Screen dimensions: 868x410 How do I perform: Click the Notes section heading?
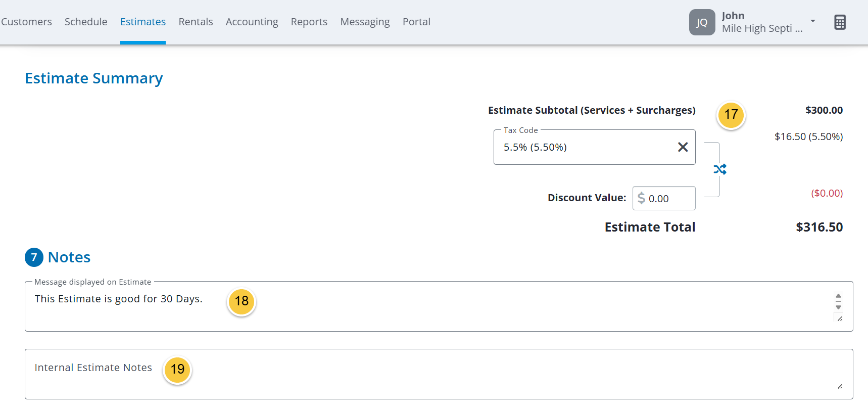[x=69, y=257]
